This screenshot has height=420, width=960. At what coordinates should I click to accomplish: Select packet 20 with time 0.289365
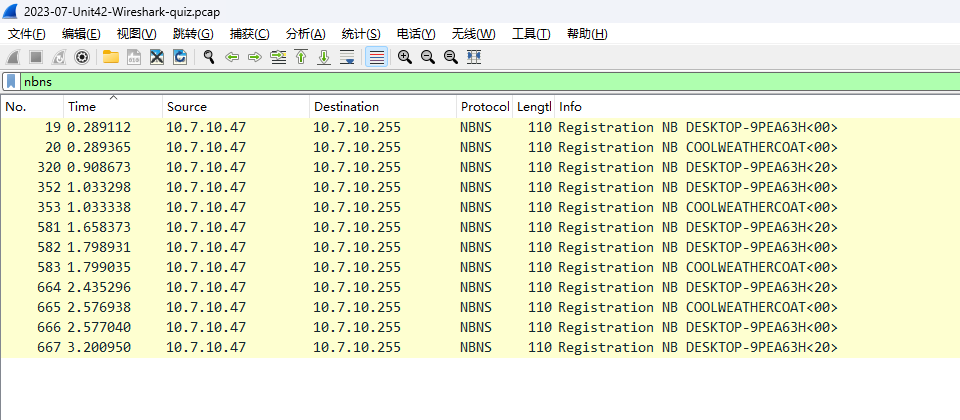coord(480,148)
